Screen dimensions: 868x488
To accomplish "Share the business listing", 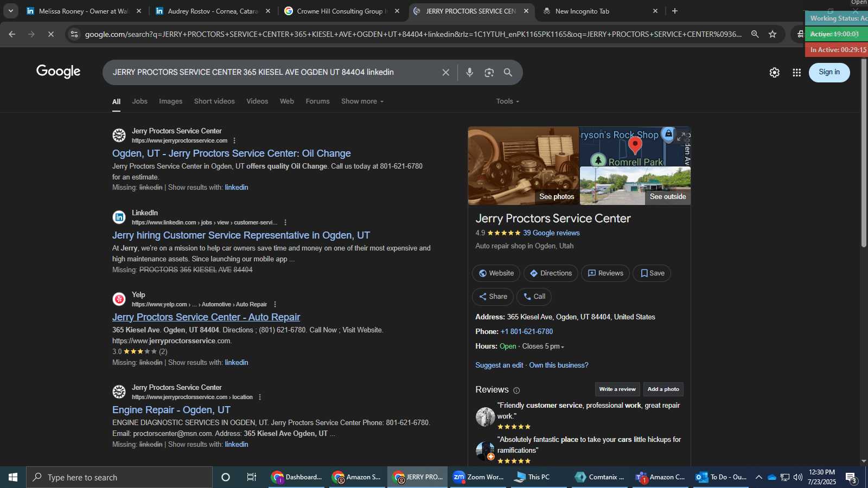I will coord(493,297).
